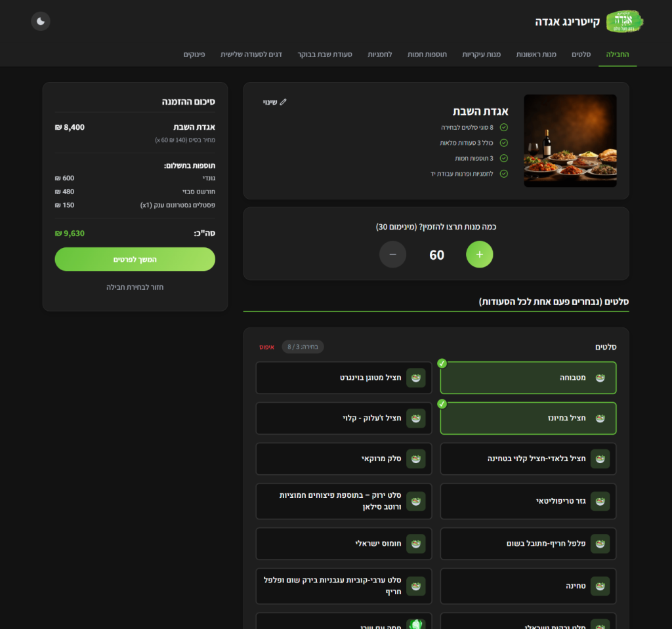Click the ₪ 600 add-on price
Viewport: 672px width, 629px height.
click(x=64, y=178)
